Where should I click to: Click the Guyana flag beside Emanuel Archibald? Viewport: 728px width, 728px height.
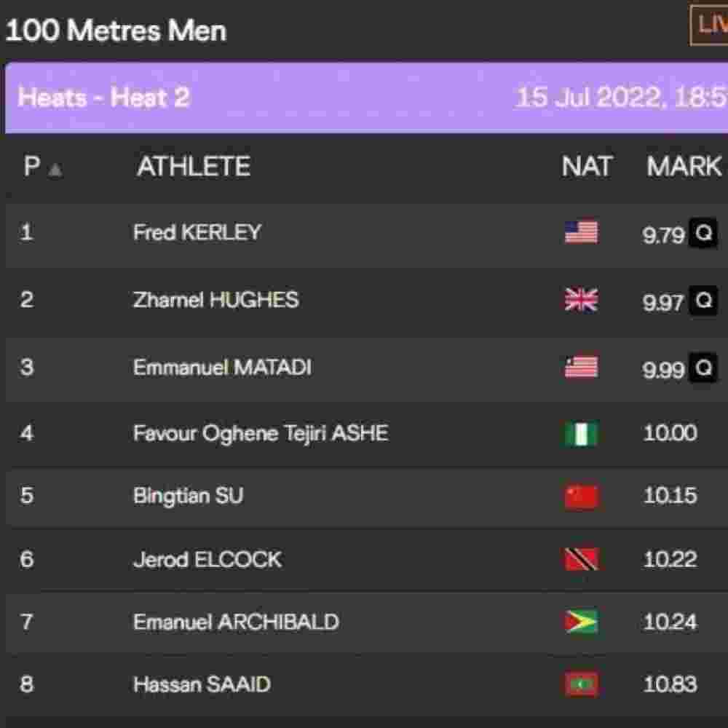pos(581,622)
